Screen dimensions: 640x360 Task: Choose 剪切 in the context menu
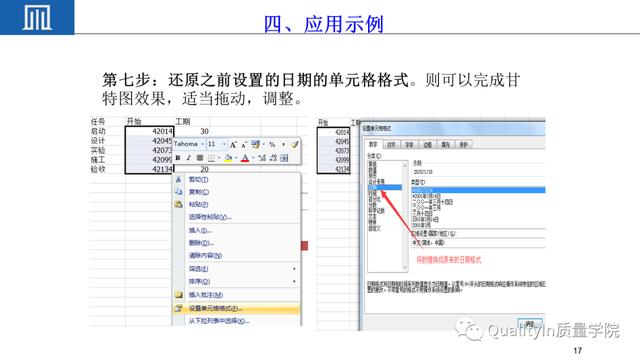coord(198,180)
